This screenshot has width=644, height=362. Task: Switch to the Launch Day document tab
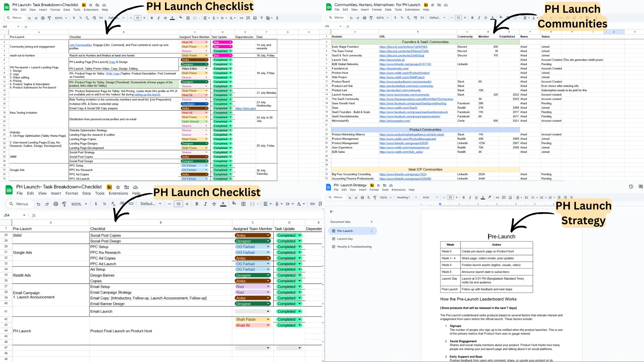[x=345, y=239]
